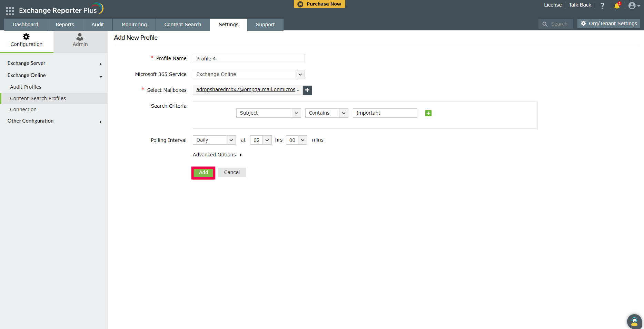
Task: Add another search criteria row
Action: pyautogui.click(x=428, y=113)
